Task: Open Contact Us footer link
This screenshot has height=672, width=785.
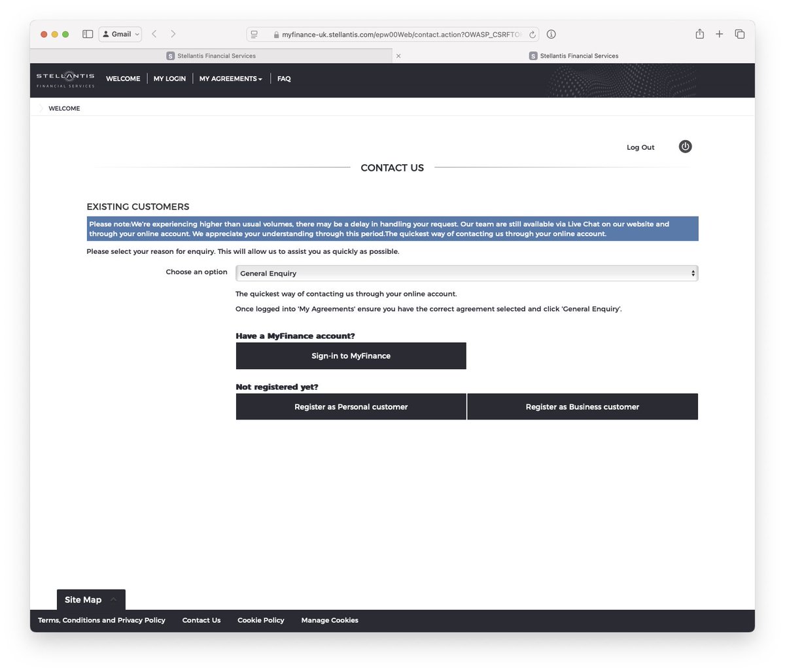Action: coord(201,620)
